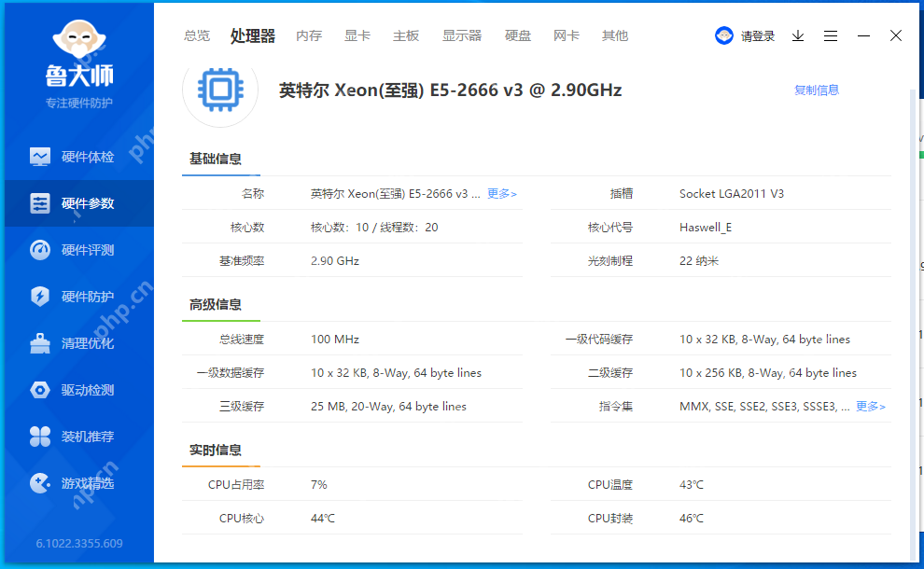Expand 更多 next to the processor name
Viewport: 924px width, 569px height.
coord(500,193)
